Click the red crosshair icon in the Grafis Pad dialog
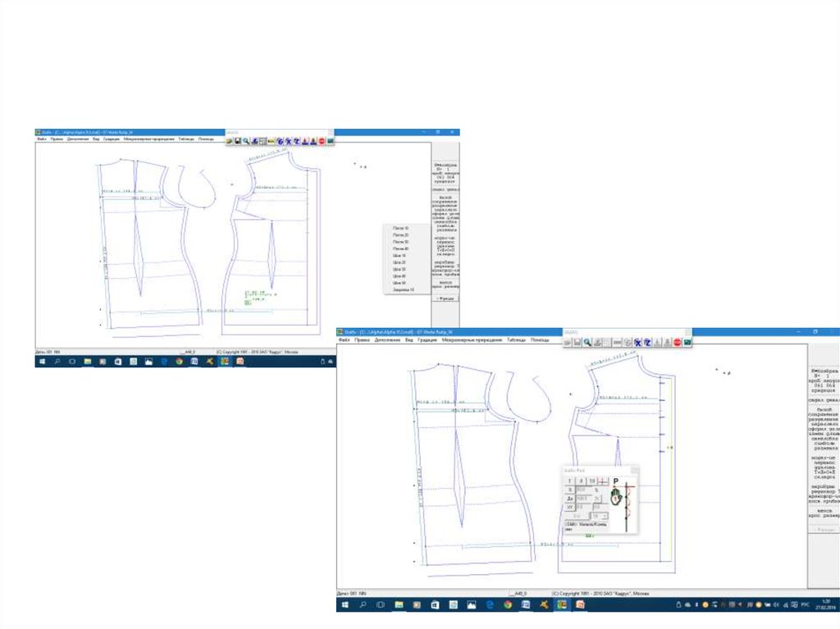The image size is (840, 629). pos(603,481)
